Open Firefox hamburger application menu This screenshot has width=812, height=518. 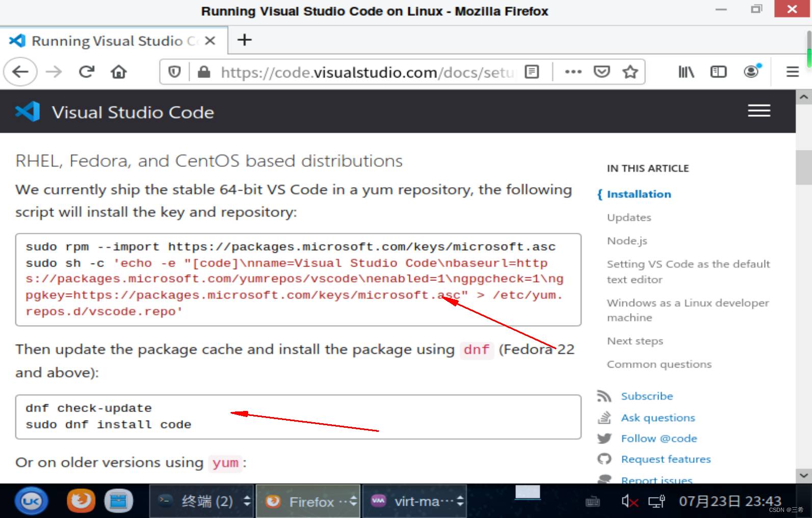792,72
